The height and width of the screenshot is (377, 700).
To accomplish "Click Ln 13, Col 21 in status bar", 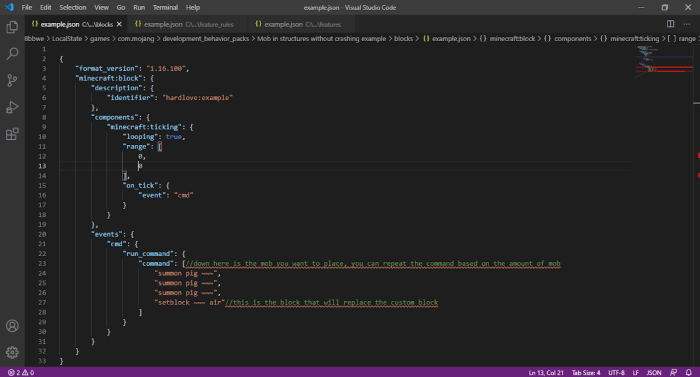I will pyautogui.click(x=546, y=373).
